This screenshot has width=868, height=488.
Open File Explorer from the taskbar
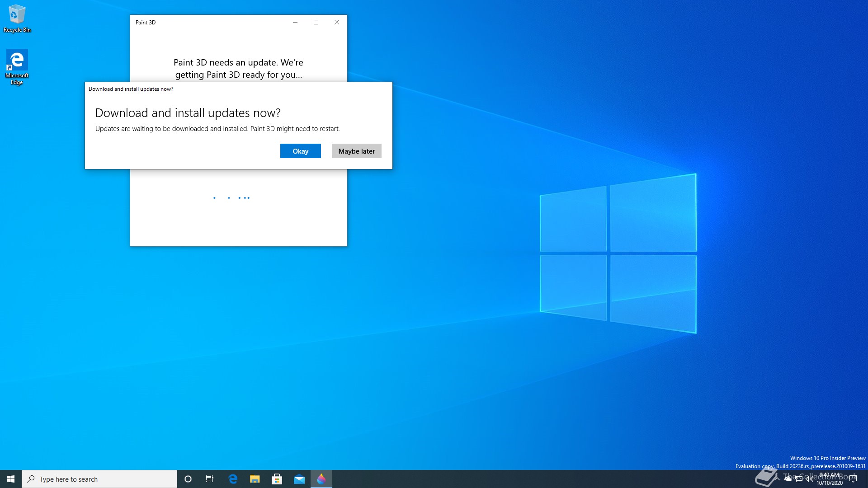pos(255,479)
